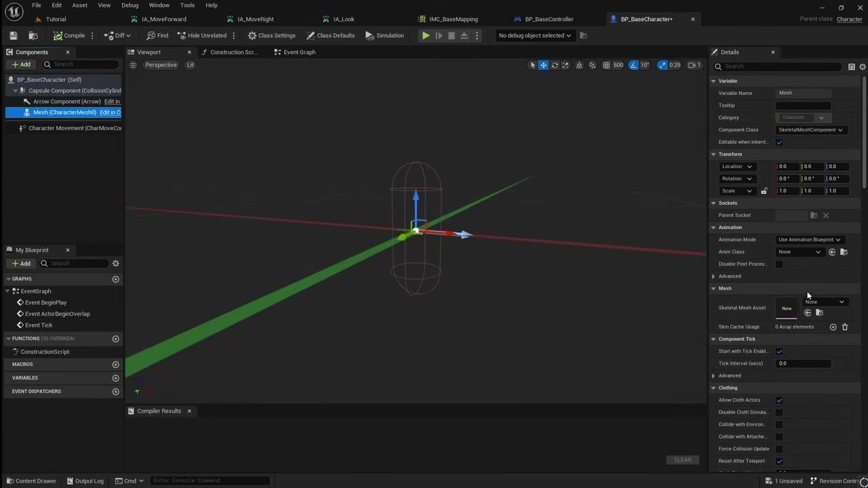Toggle grid snapping icon next to 500

[x=606, y=65]
